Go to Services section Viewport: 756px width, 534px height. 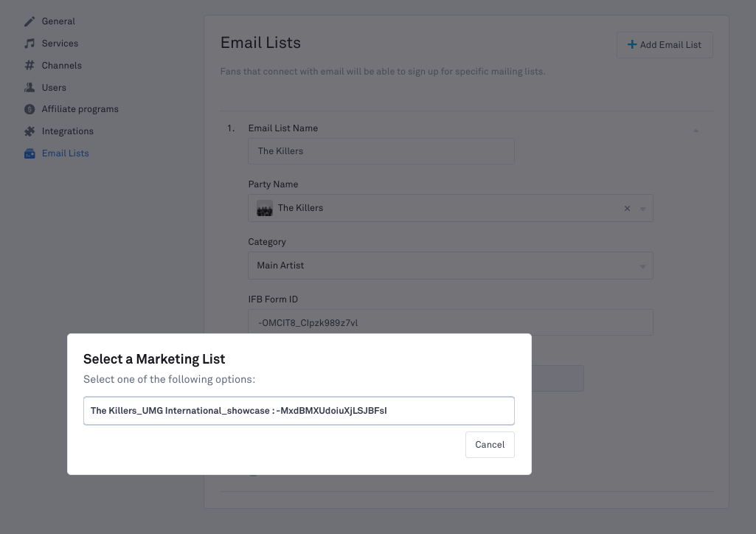click(x=60, y=44)
